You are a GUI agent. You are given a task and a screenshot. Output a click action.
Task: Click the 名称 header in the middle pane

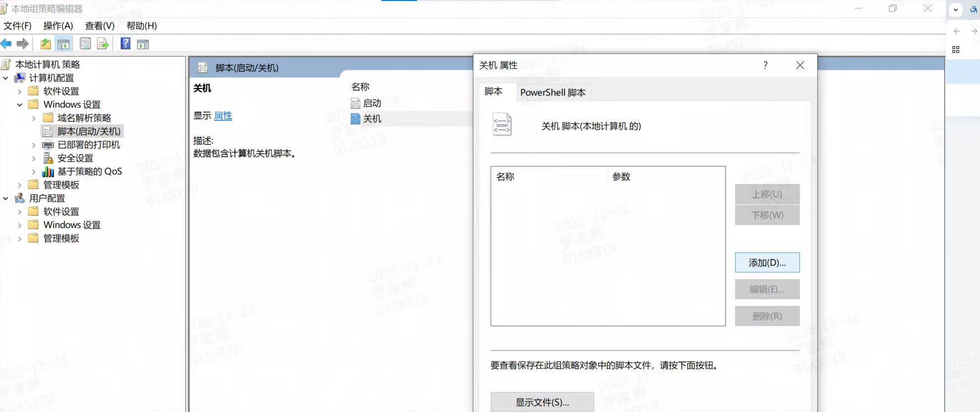pyautogui.click(x=360, y=87)
